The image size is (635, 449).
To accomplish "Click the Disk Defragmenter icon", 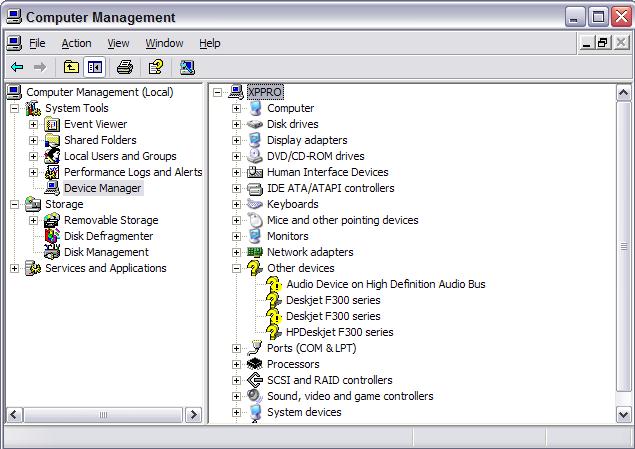I will point(53,236).
